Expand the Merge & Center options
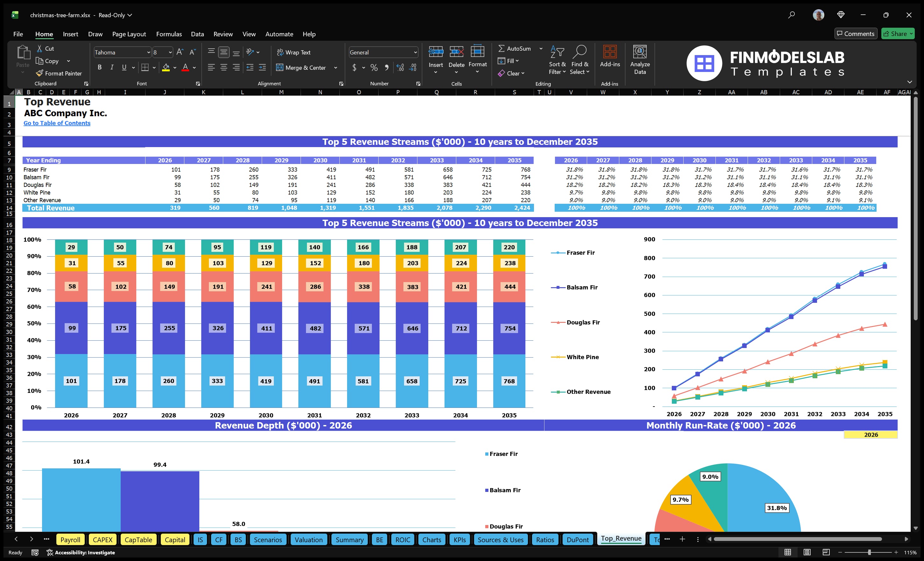924x561 pixels. point(336,67)
